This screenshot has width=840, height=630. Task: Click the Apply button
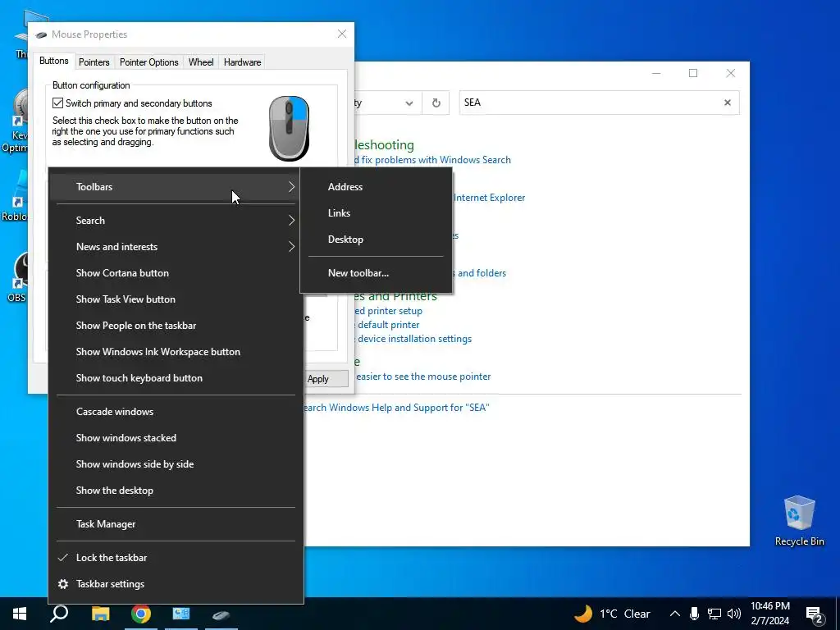pyautogui.click(x=326, y=379)
